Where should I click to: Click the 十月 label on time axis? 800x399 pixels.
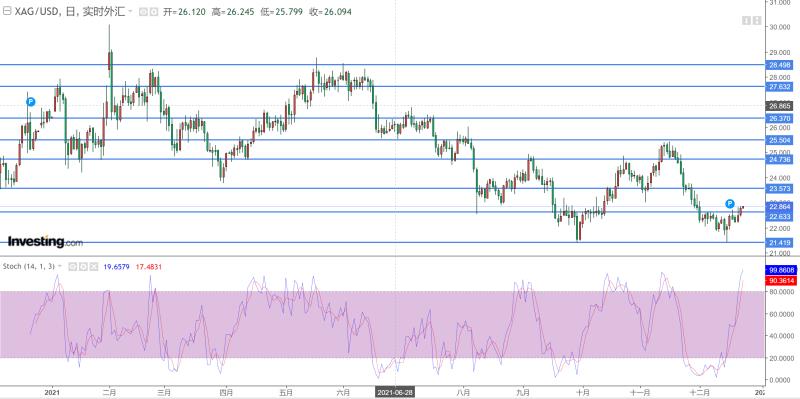tap(582, 392)
